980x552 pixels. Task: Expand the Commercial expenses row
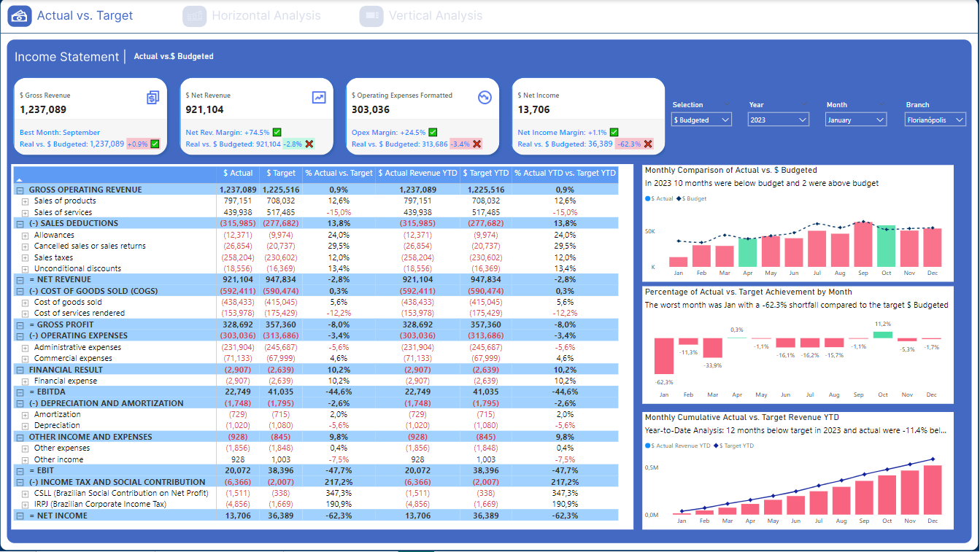click(x=25, y=358)
